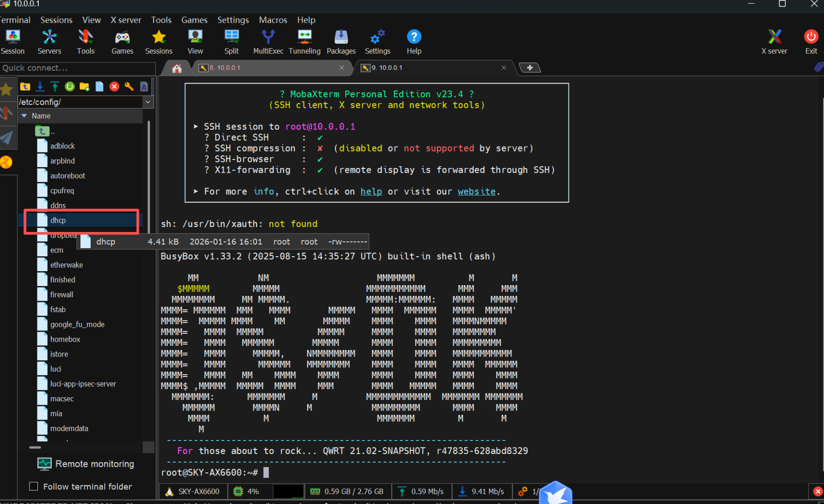Toggle sort order on Name column header
The height and width of the screenshot is (504, 824).
[41, 116]
